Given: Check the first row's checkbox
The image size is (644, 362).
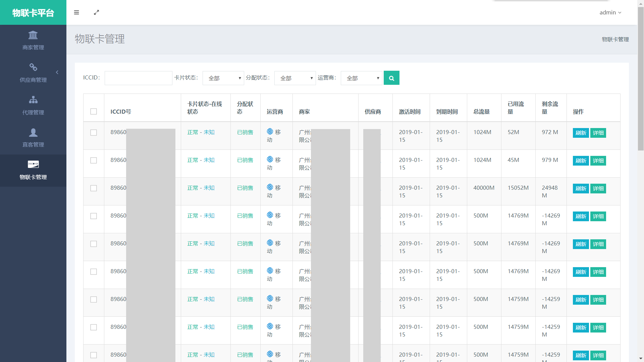Looking at the screenshot, I should tap(94, 133).
